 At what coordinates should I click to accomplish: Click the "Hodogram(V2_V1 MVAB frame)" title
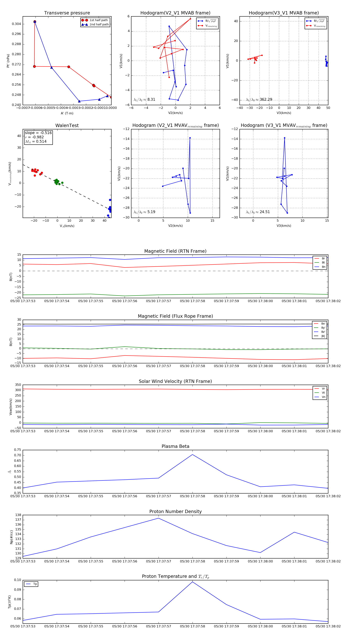click(x=175, y=13)
